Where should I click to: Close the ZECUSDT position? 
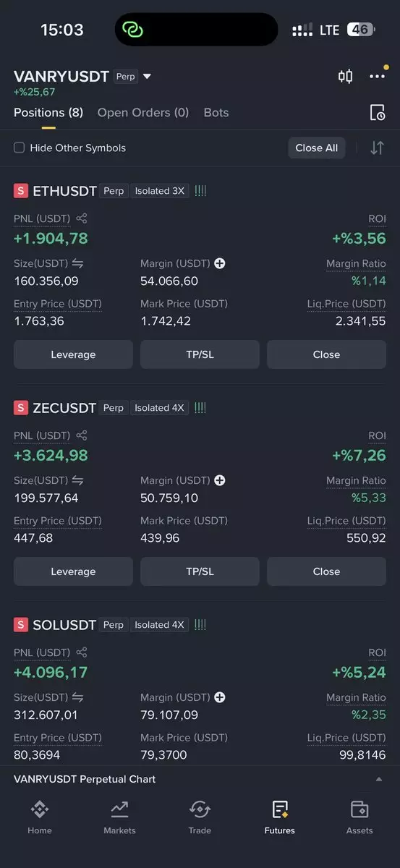326,571
